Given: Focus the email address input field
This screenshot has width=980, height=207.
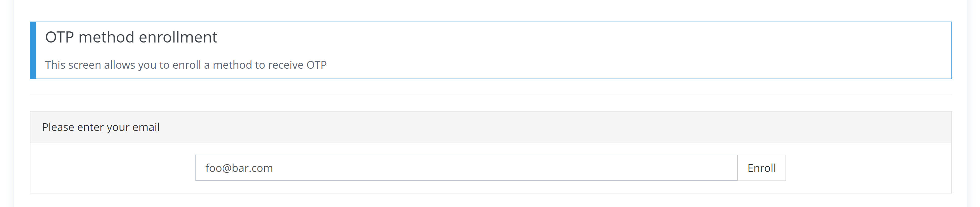Looking at the screenshot, I should (x=466, y=168).
